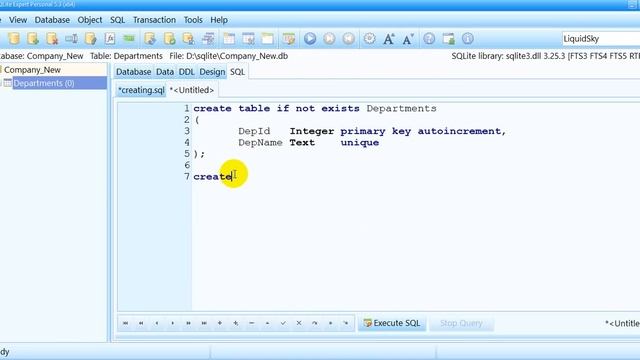This screenshot has width=640, height=360.
Task: Click the insert record plus button
Action: tap(220, 323)
